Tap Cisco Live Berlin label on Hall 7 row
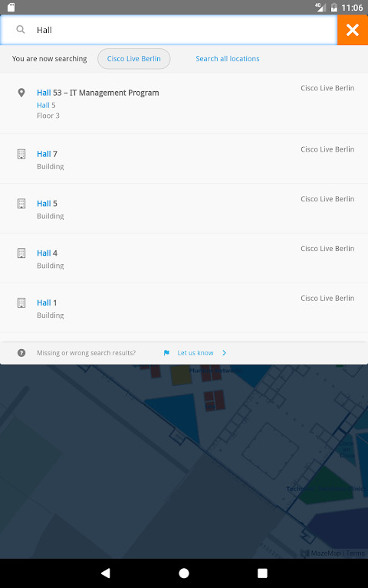This screenshot has height=588, width=368. coord(327,149)
